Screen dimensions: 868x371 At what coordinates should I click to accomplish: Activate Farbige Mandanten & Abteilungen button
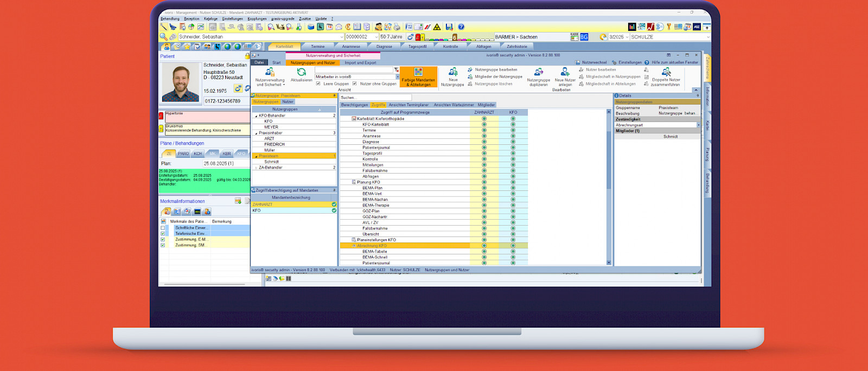[418, 77]
